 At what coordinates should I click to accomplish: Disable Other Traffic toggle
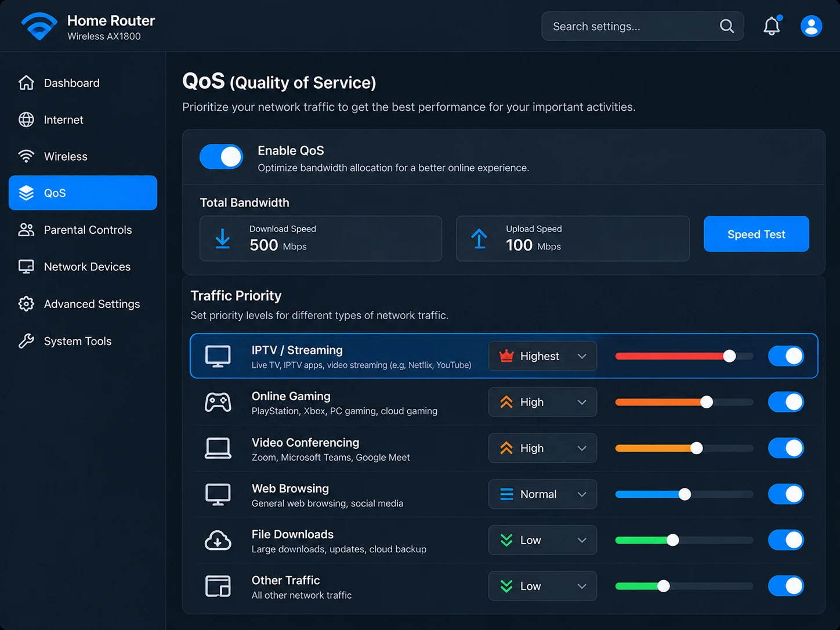[x=786, y=586]
